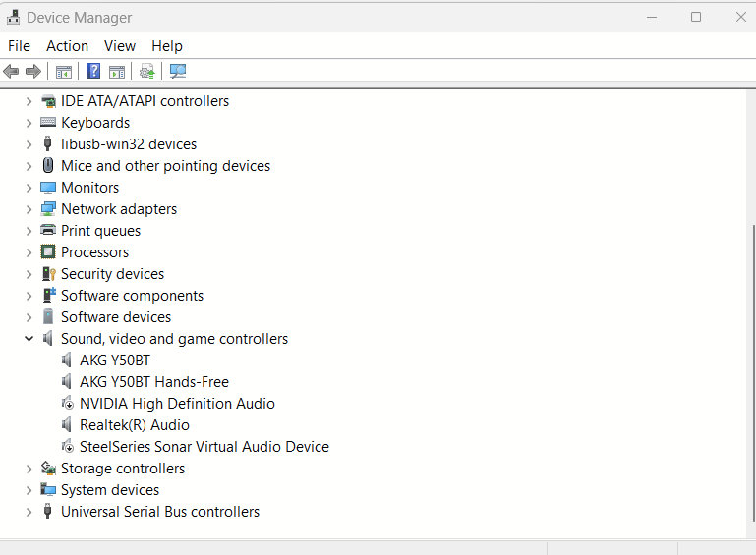
Task: Select NVIDIA High Definition Audio device
Action: click(177, 404)
